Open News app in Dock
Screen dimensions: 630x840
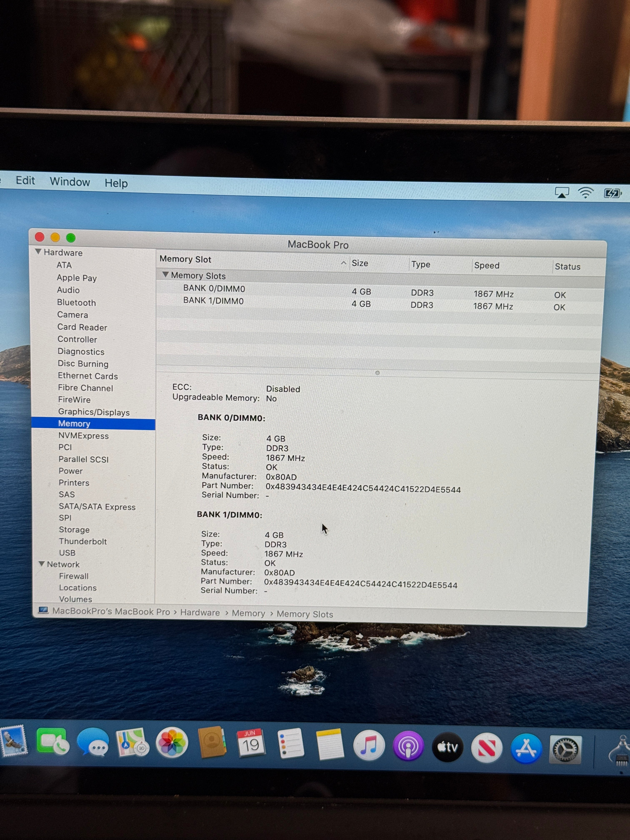tap(487, 748)
